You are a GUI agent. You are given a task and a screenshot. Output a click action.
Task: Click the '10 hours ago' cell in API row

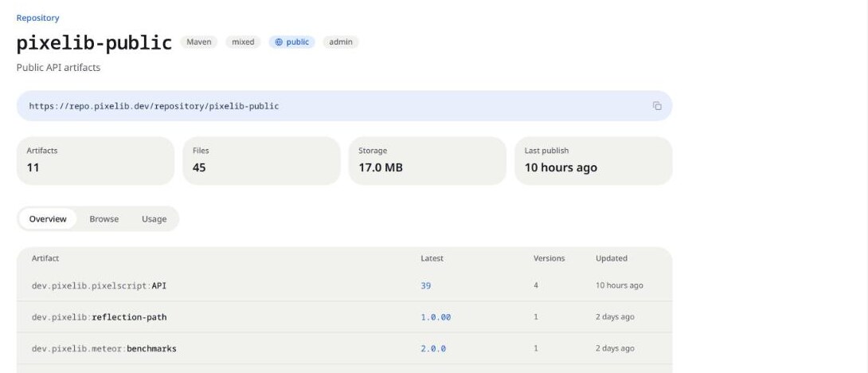pos(620,285)
